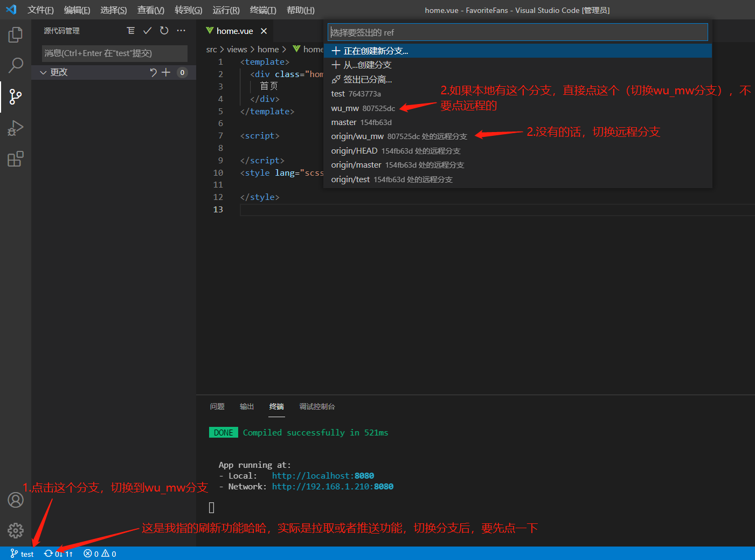Select the test 7643773a branch

click(x=518, y=94)
